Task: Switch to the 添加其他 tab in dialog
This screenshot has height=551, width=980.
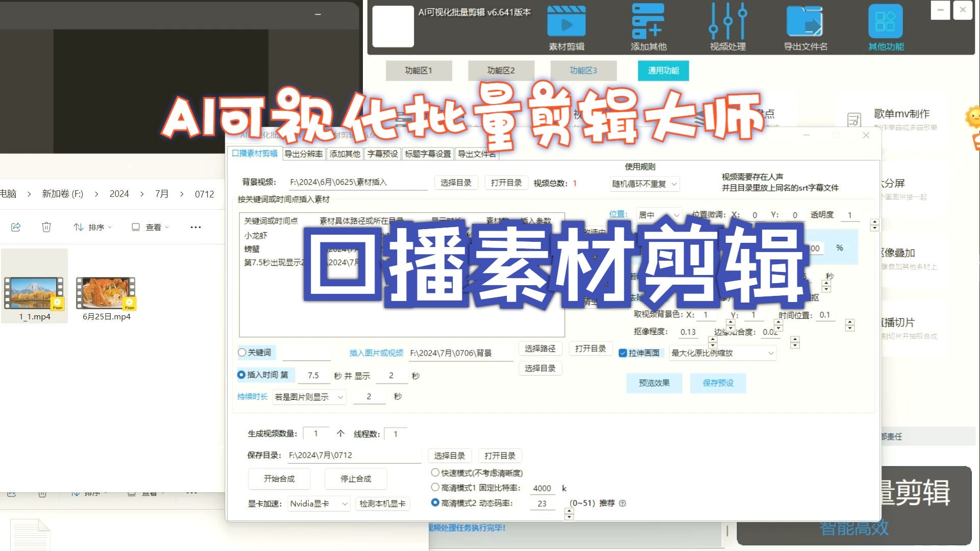Action: click(345, 154)
